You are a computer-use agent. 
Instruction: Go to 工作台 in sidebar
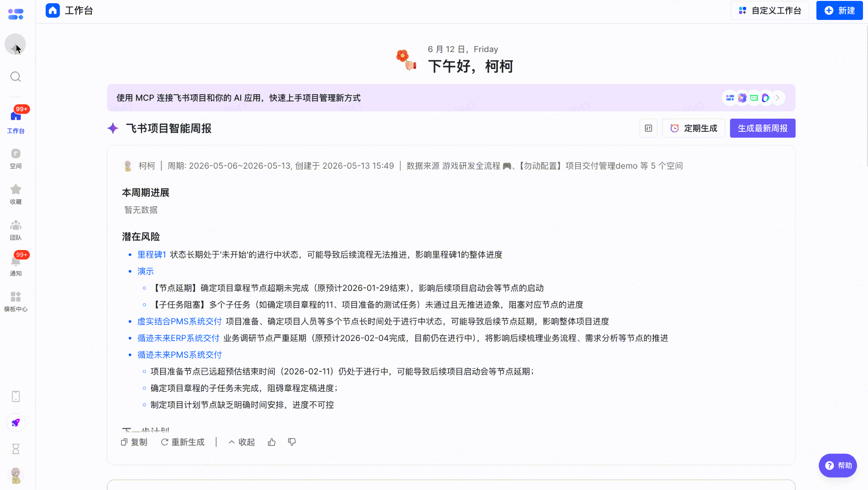point(16,121)
